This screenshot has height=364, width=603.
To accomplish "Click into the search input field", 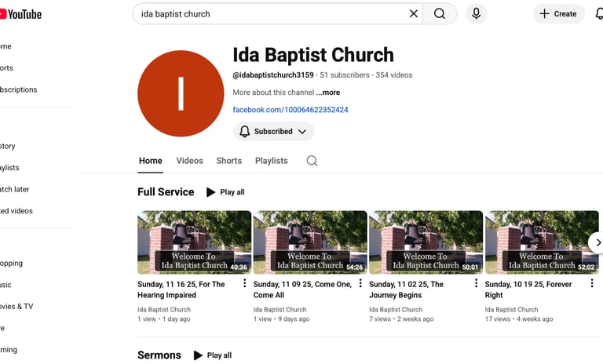I will coord(267,13).
